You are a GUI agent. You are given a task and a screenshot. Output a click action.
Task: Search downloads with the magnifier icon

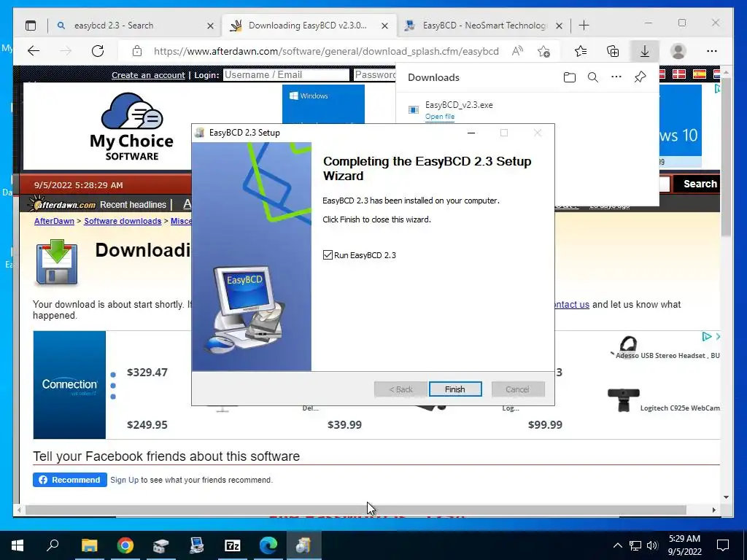[592, 77]
